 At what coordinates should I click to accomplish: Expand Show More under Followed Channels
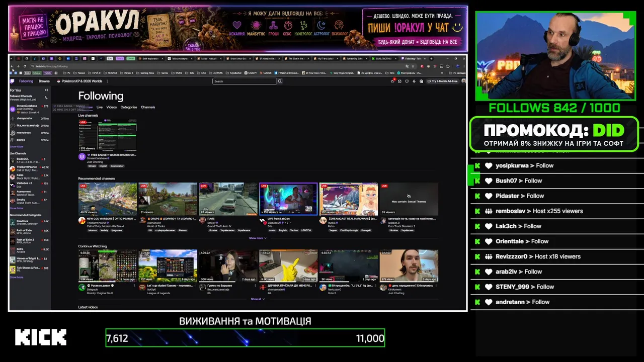pos(17,147)
